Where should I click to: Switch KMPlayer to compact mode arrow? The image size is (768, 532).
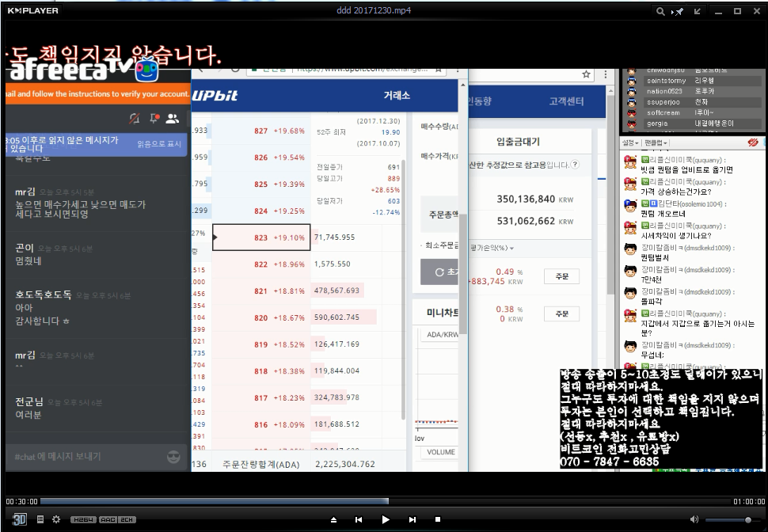697,11
